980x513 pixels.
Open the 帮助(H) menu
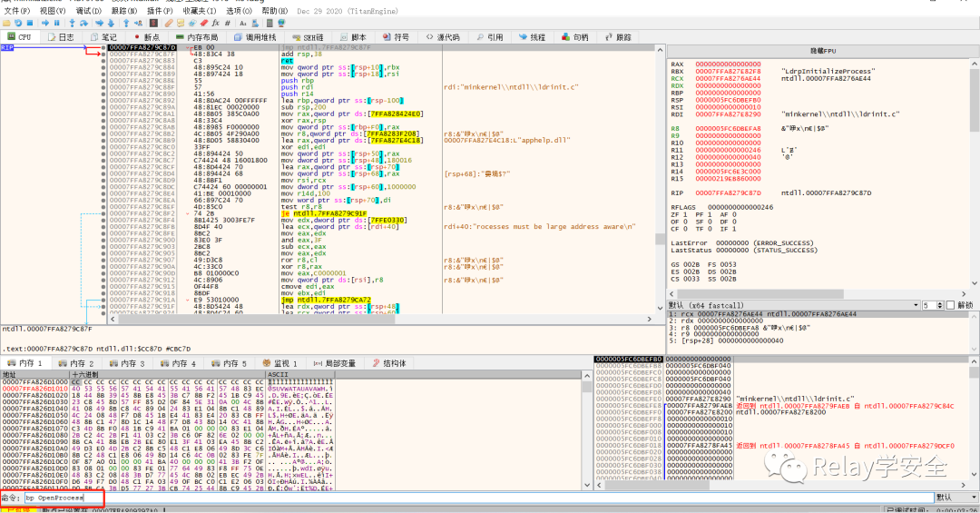[x=274, y=11]
